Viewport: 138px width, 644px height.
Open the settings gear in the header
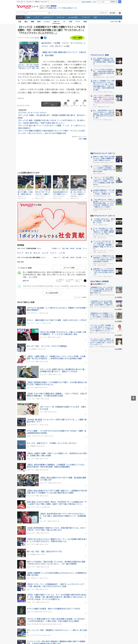coord(120,13)
